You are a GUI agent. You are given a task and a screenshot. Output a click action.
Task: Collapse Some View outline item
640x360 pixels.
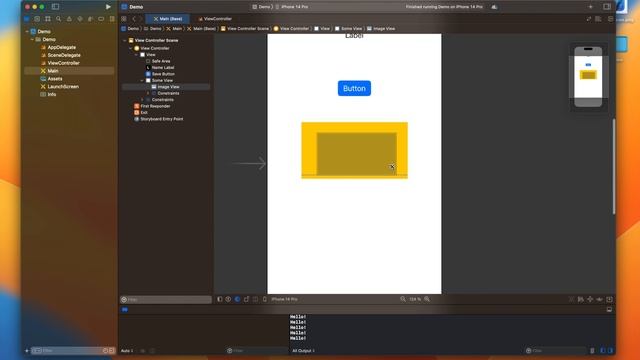142,80
